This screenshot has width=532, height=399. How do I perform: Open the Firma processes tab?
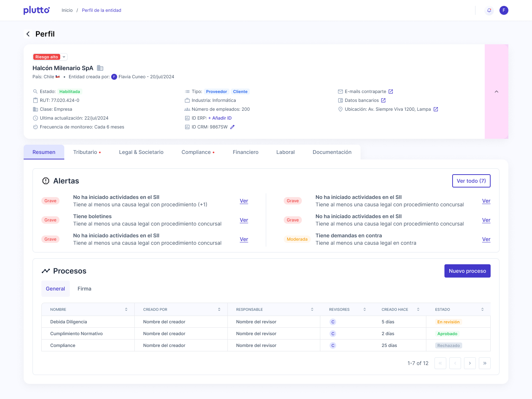click(84, 289)
